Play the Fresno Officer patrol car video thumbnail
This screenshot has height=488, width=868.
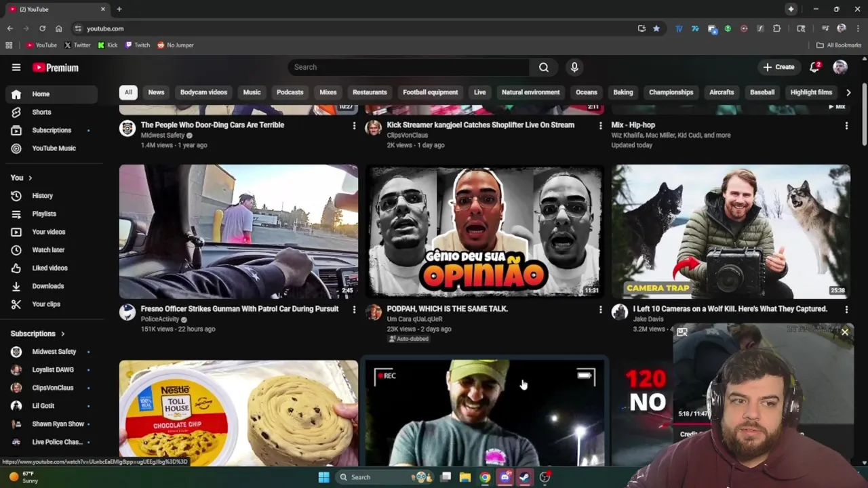point(239,231)
